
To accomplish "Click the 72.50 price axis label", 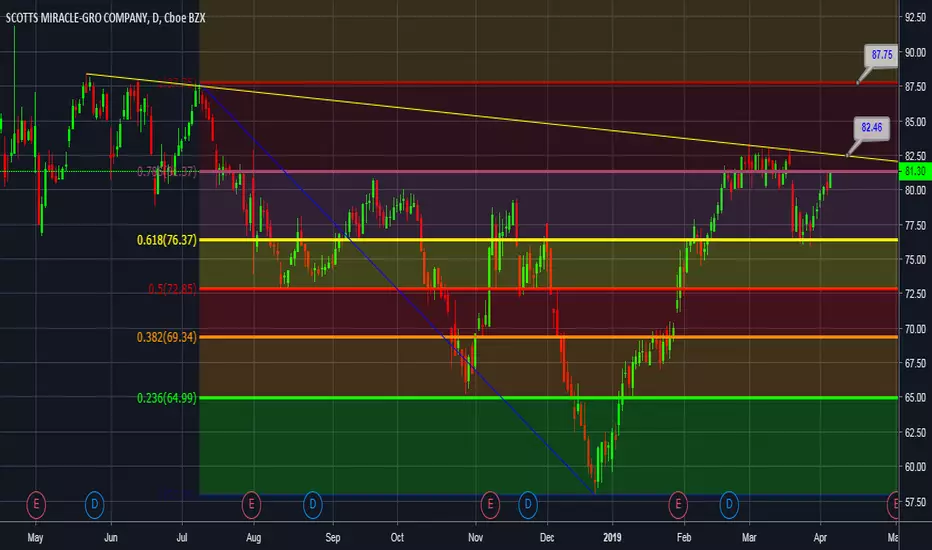I will click(915, 294).
